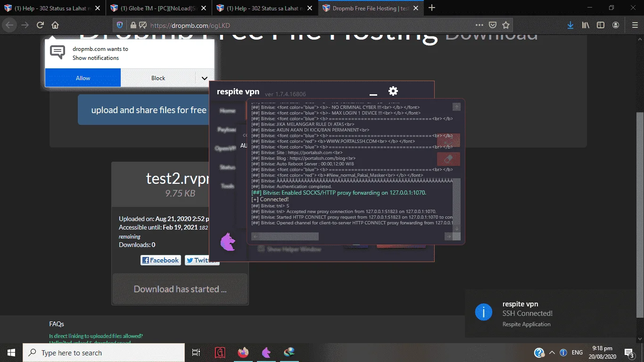The image size is (644, 362).
Task: Switch ENG input language indicator
Action: pyautogui.click(x=577, y=353)
